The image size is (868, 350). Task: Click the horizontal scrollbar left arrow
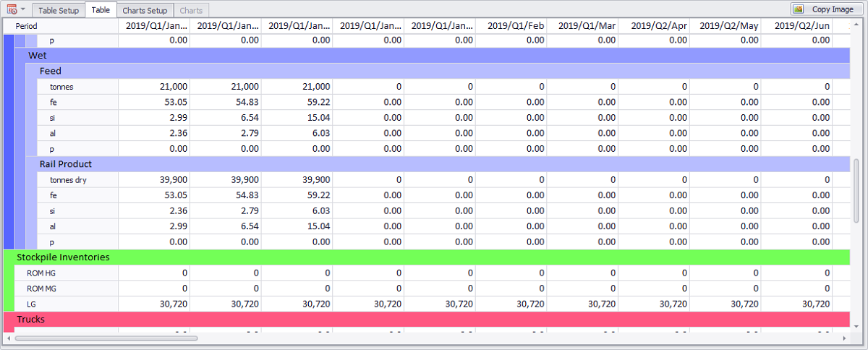pos(9,338)
